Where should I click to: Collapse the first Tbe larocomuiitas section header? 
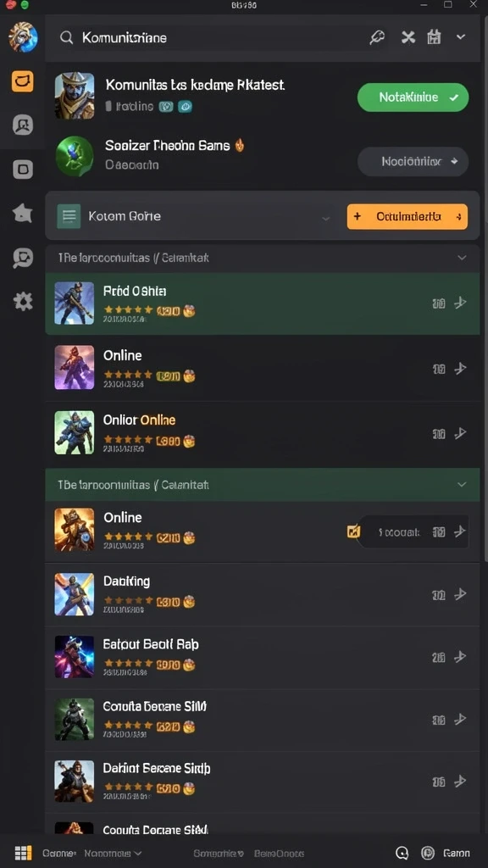(x=263, y=258)
